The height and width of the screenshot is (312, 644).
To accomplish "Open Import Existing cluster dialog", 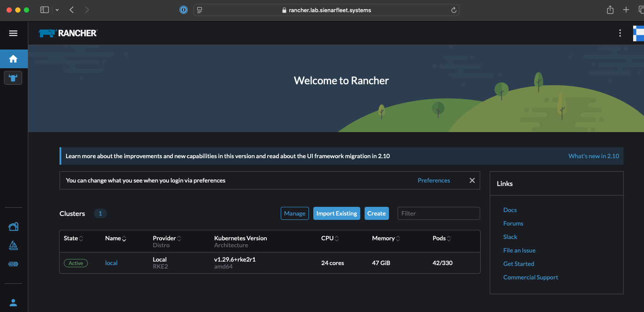I will (336, 213).
